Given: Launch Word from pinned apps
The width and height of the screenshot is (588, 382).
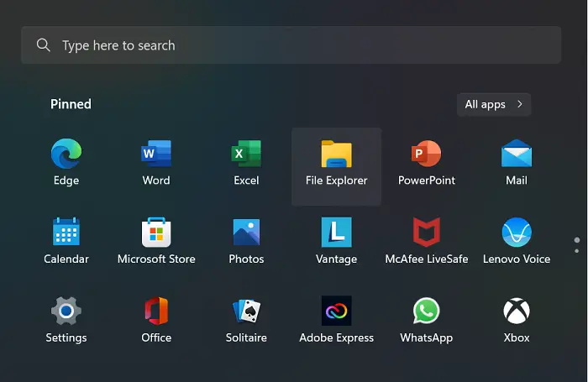Looking at the screenshot, I should [x=156, y=154].
